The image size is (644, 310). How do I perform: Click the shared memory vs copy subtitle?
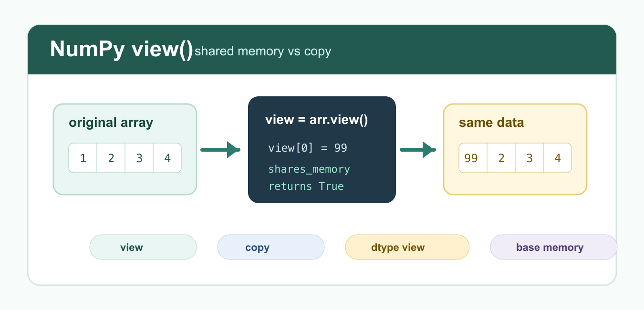(263, 51)
